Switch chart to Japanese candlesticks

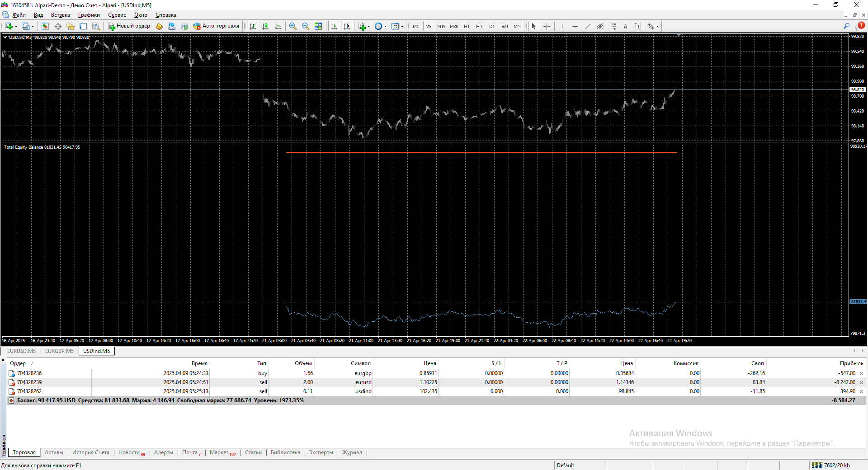point(265,26)
